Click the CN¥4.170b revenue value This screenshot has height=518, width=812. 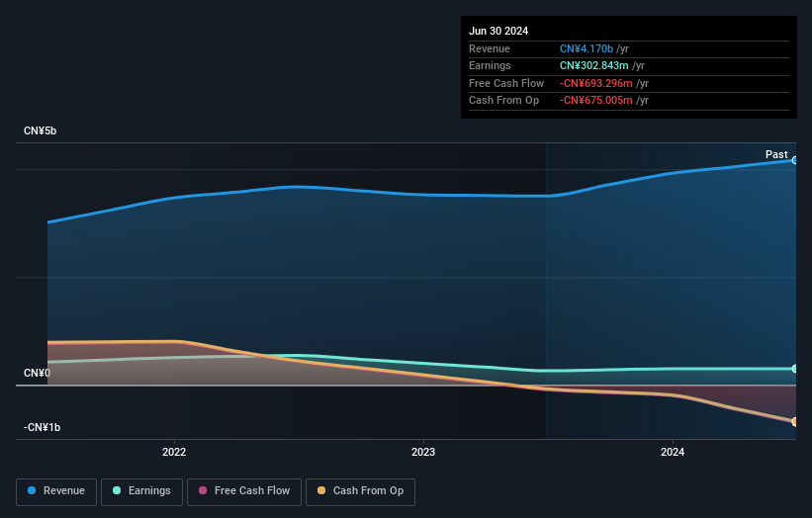[x=586, y=48]
